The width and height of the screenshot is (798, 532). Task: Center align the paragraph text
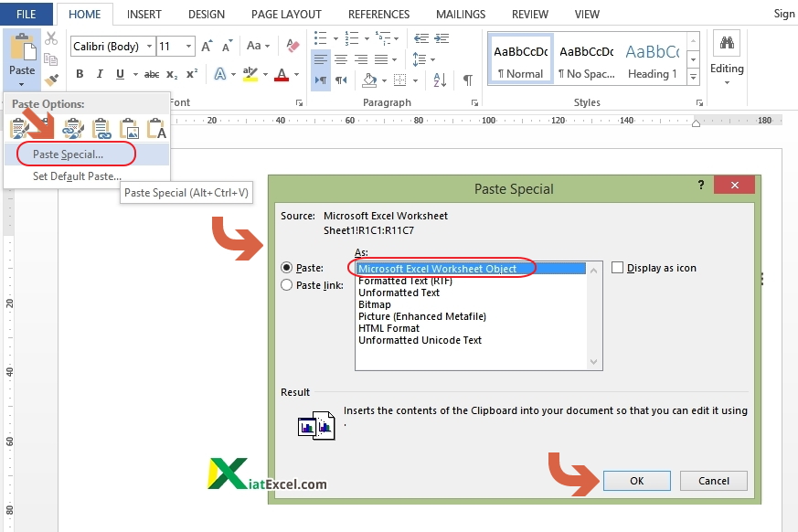click(x=340, y=59)
